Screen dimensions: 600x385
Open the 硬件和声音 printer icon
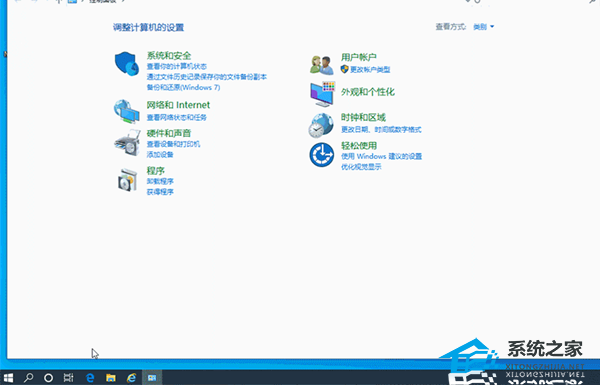pyautogui.click(x=127, y=142)
